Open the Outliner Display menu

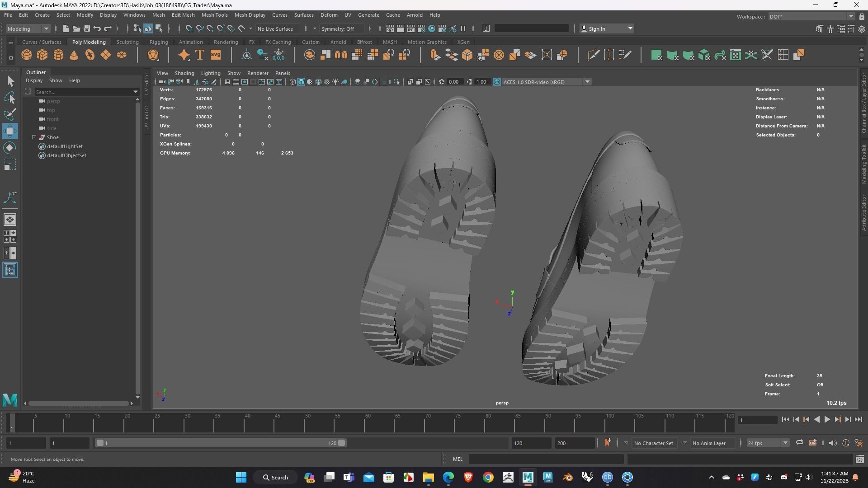tap(34, 80)
